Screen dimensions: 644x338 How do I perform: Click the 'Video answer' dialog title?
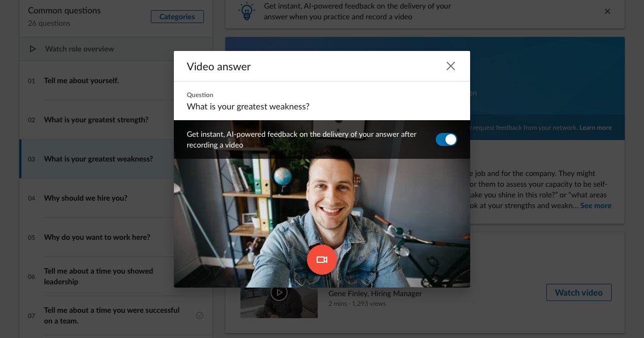coord(218,67)
